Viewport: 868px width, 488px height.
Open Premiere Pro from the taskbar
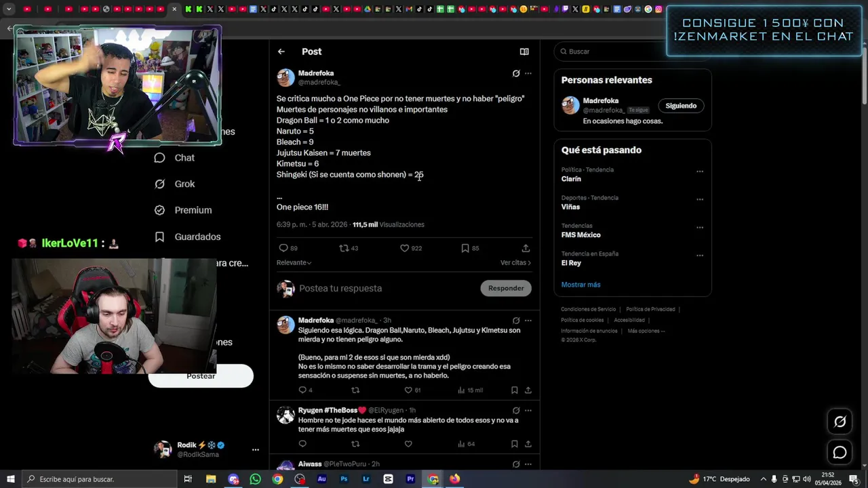click(x=410, y=479)
